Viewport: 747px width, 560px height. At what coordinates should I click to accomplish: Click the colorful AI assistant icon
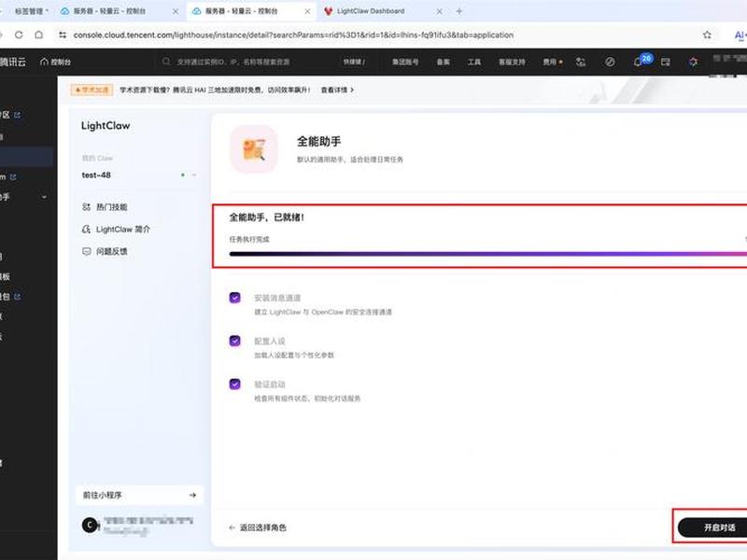pyautogui.click(x=693, y=62)
